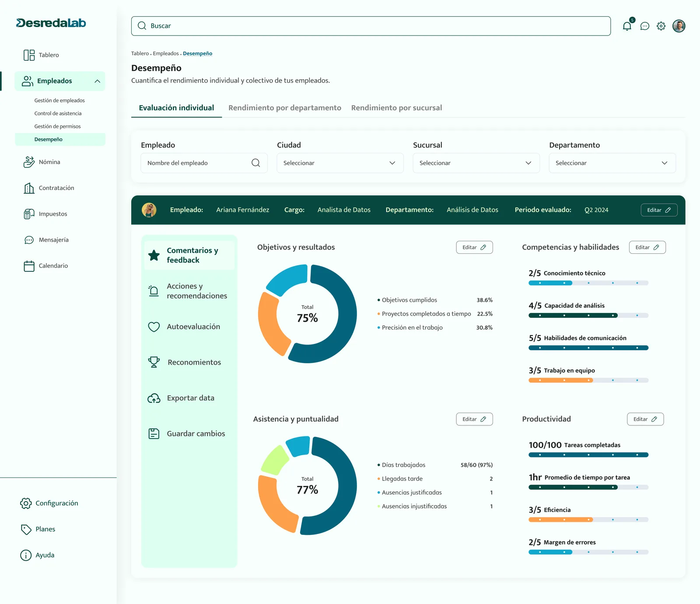The width and height of the screenshot is (700, 604).
Task: Click Editar button in employee header bar
Action: 659,210
